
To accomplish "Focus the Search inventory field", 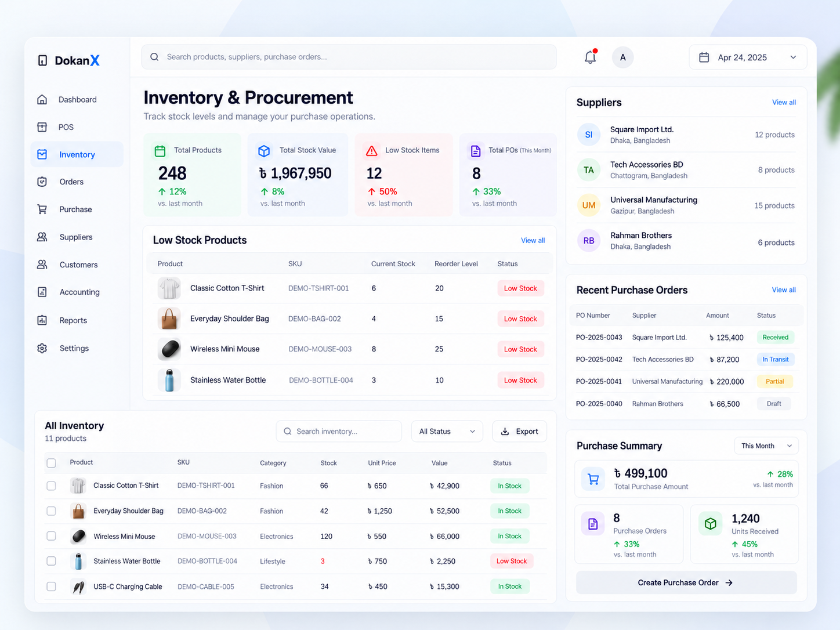I will coord(339,432).
